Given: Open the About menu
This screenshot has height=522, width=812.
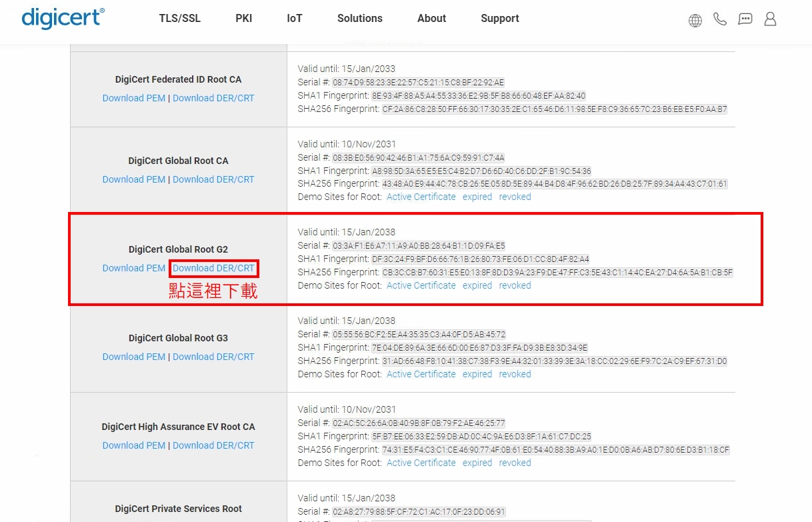Looking at the screenshot, I should [431, 19].
